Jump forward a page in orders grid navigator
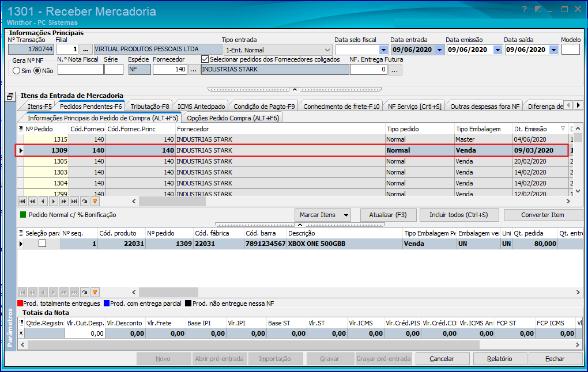The image size is (588, 372). tap(64, 202)
